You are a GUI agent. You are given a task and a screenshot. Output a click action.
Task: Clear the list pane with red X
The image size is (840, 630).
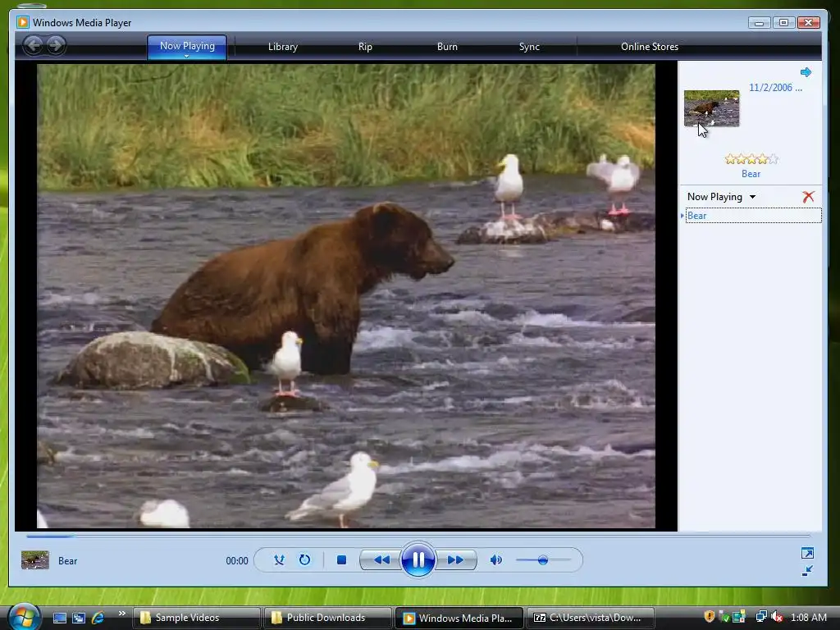coord(808,197)
